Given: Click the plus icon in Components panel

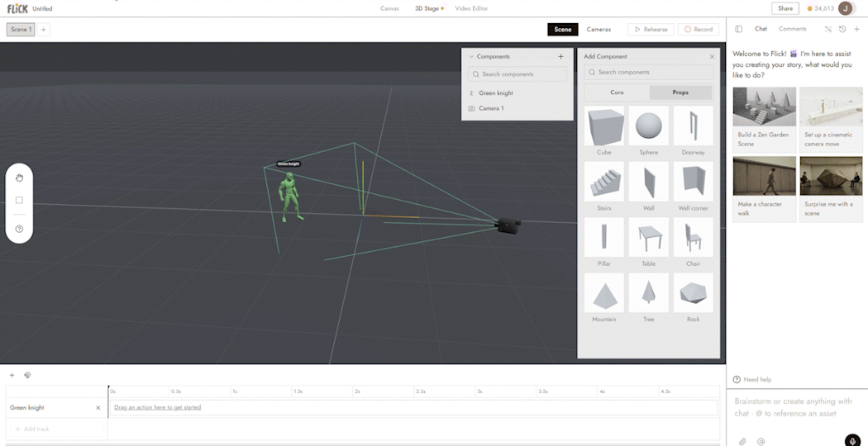Looking at the screenshot, I should [560, 56].
